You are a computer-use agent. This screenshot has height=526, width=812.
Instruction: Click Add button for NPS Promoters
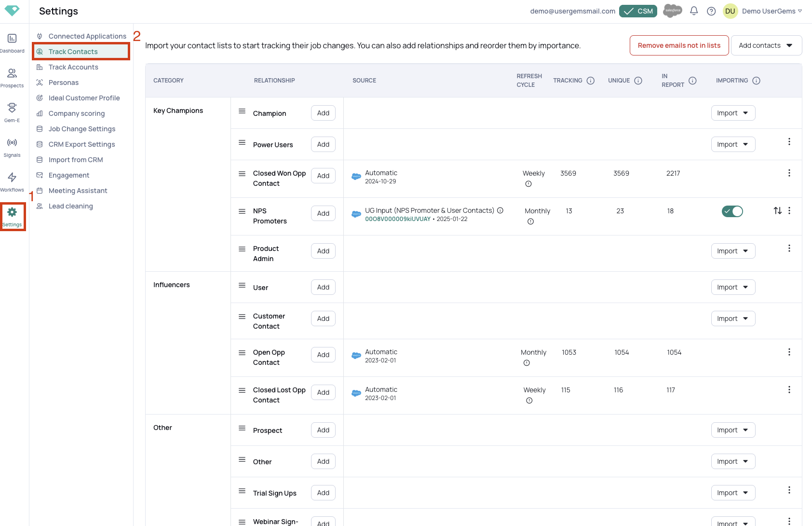[x=323, y=213]
